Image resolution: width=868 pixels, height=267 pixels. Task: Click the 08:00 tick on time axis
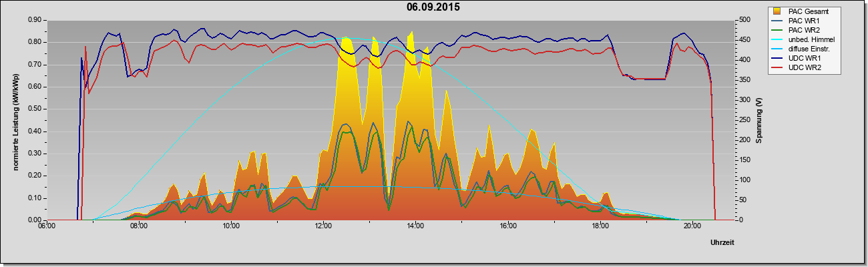pos(138,226)
